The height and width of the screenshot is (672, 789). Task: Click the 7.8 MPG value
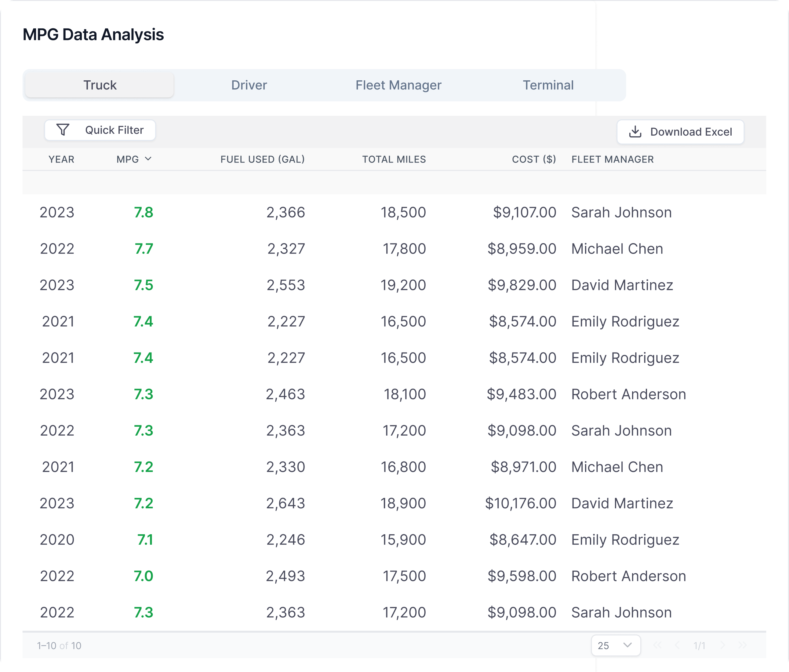coord(144,213)
